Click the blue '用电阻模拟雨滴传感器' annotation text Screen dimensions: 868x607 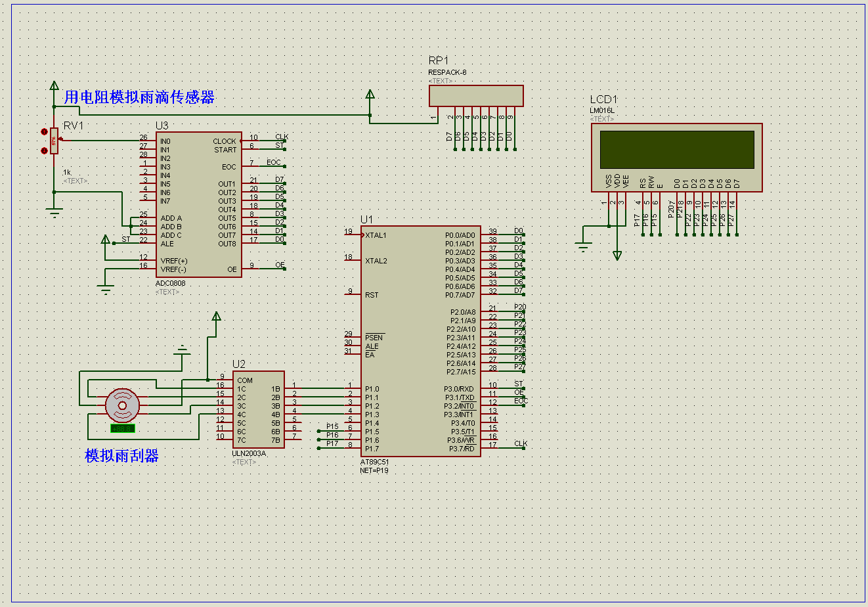click(x=139, y=97)
